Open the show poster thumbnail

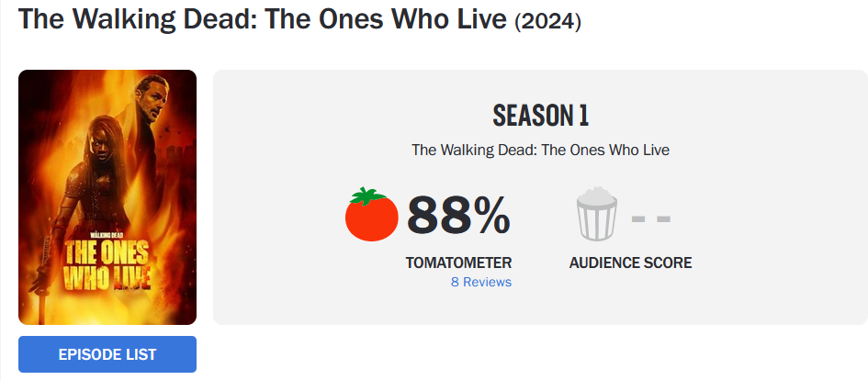click(x=107, y=197)
